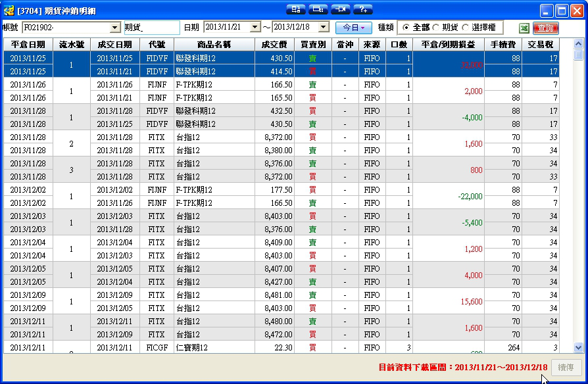
Task: Click the first title bar layout icon
Action: [x=295, y=9]
